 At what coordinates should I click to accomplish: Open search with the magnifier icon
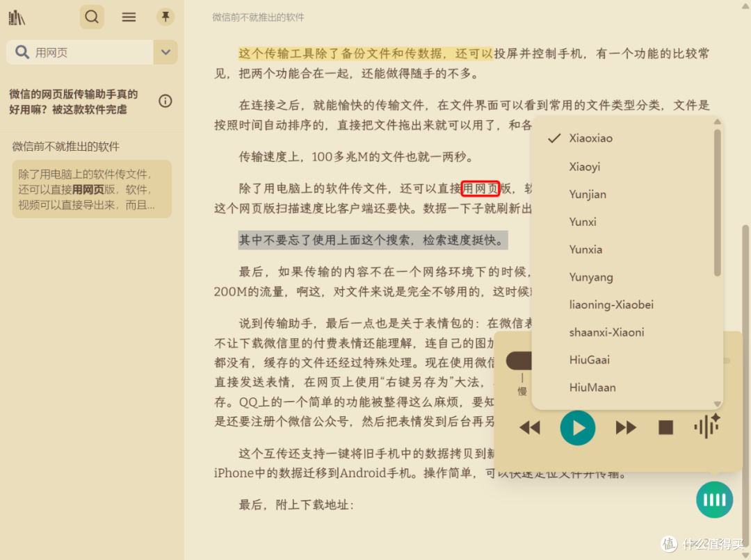(x=92, y=17)
